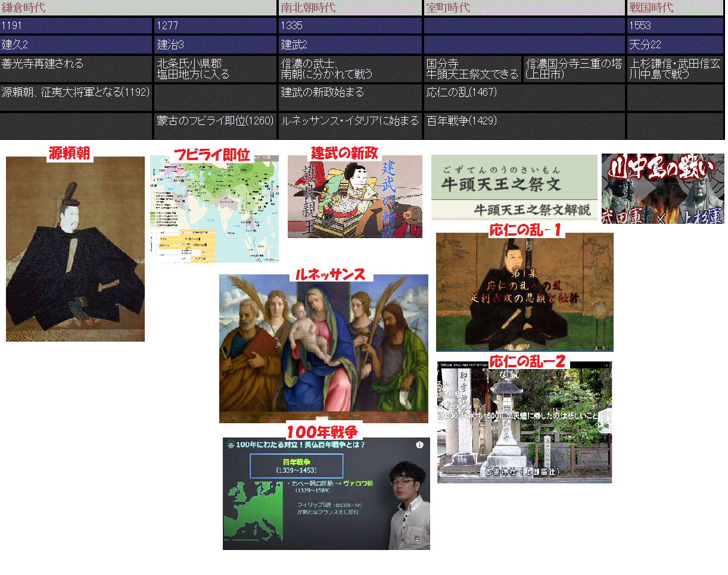Click the red フビライ即位 image caption
The height and width of the screenshot is (575, 728).
coord(211,155)
